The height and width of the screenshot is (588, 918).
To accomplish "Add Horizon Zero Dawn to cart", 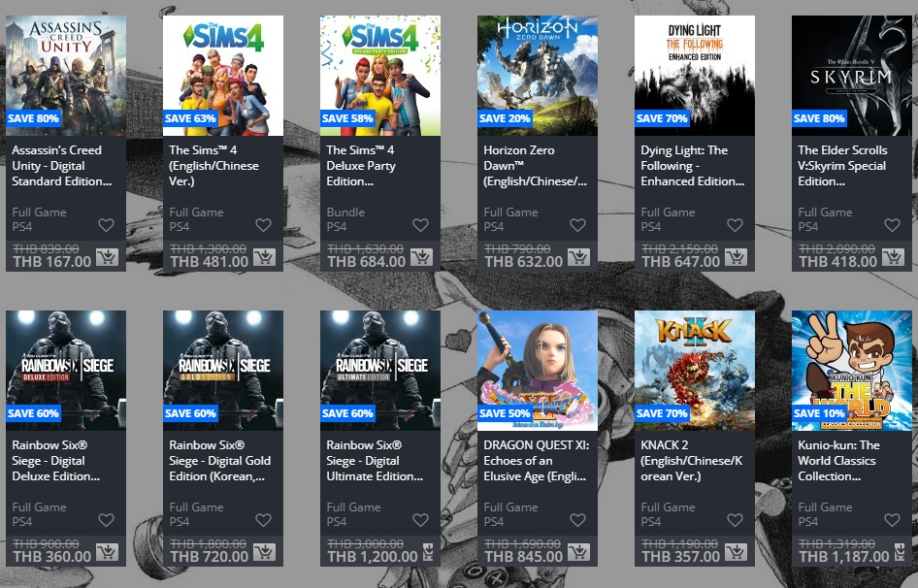I will pyautogui.click(x=578, y=257).
